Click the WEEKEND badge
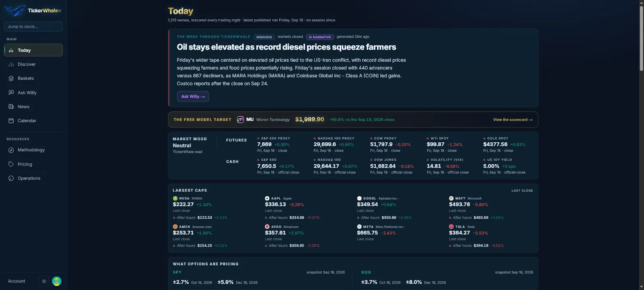Image resolution: width=644 pixels, height=290 pixels. (x=264, y=37)
